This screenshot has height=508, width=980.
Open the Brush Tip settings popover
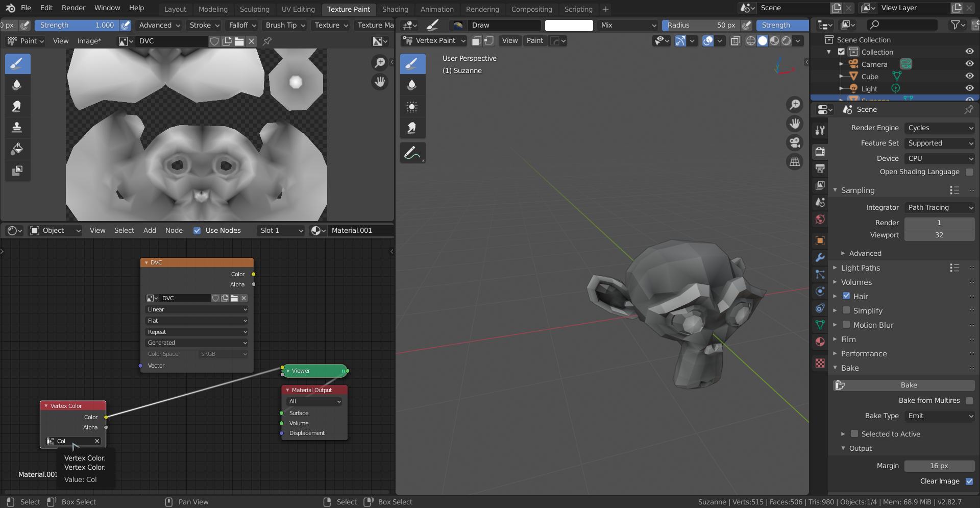(x=285, y=25)
